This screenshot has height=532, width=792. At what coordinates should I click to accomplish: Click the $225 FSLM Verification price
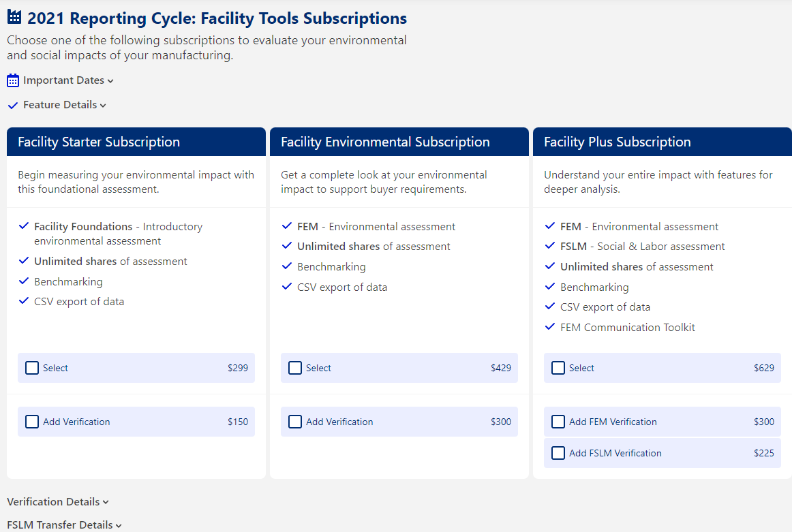coord(763,453)
